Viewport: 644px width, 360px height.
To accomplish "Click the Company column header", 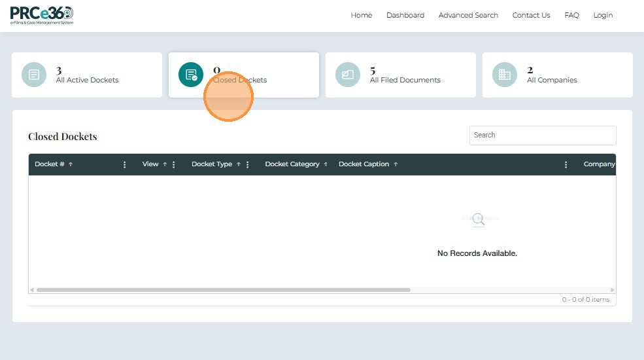I will [x=600, y=164].
